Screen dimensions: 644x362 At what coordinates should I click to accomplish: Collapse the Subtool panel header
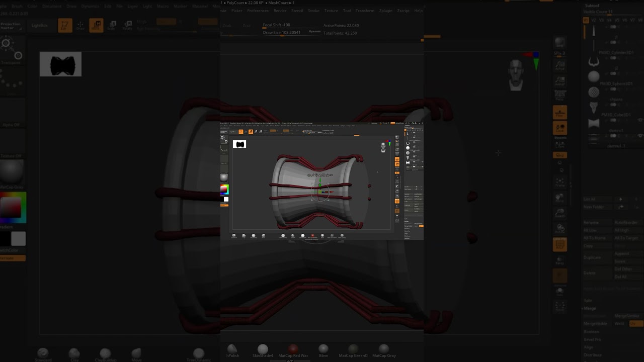pos(592,6)
